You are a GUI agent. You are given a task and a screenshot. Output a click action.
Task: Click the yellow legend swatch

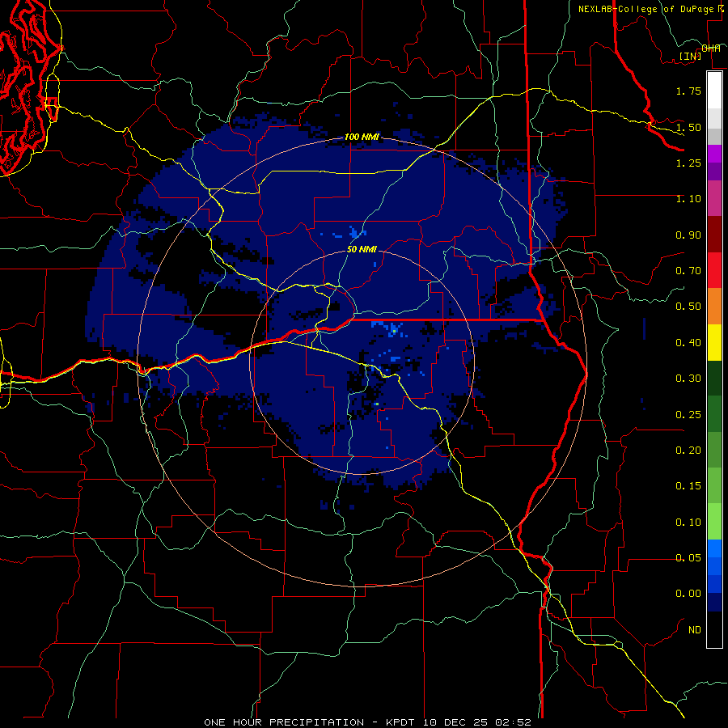(714, 342)
